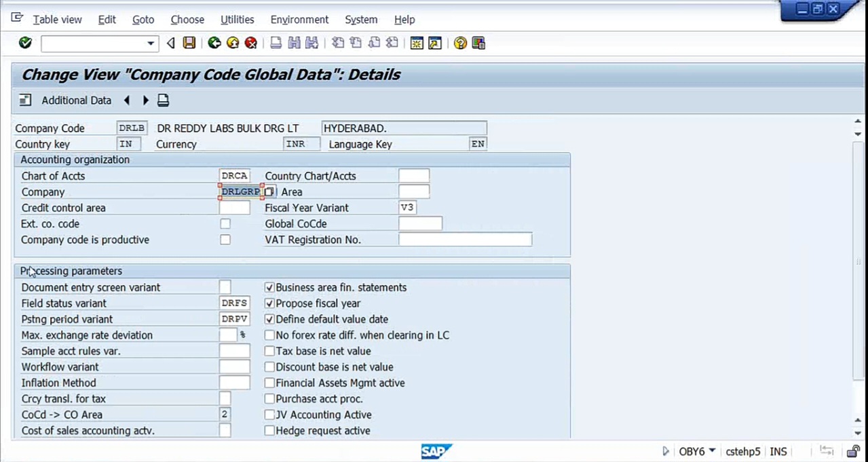This screenshot has width=868, height=462.
Task: Enable Discount base is net value
Action: 269,367
